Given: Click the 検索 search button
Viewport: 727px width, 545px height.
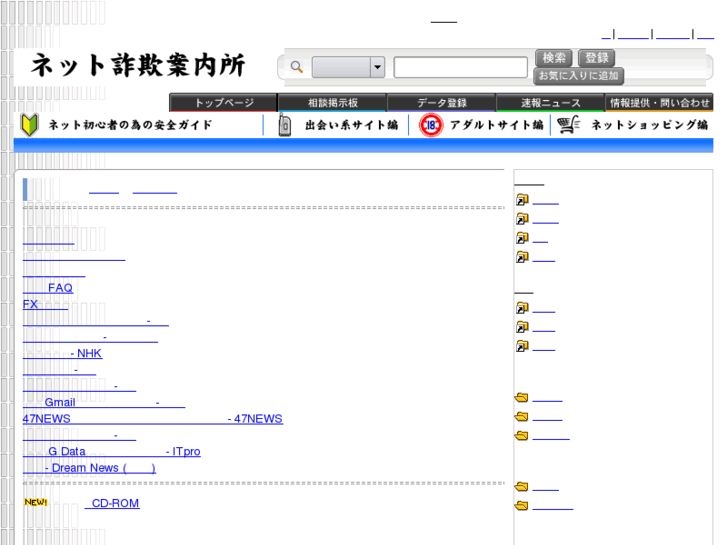Looking at the screenshot, I should [x=554, y=58].
